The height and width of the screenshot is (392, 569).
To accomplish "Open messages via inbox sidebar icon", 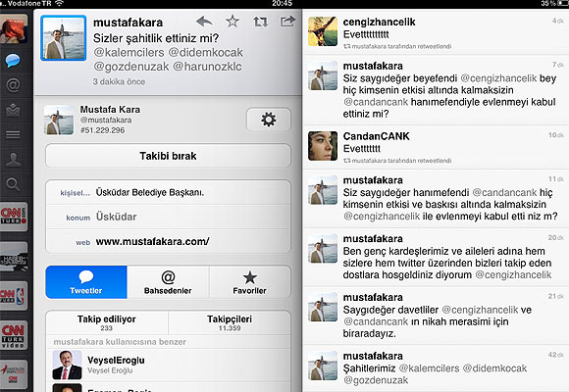I will tap(13, 110).
